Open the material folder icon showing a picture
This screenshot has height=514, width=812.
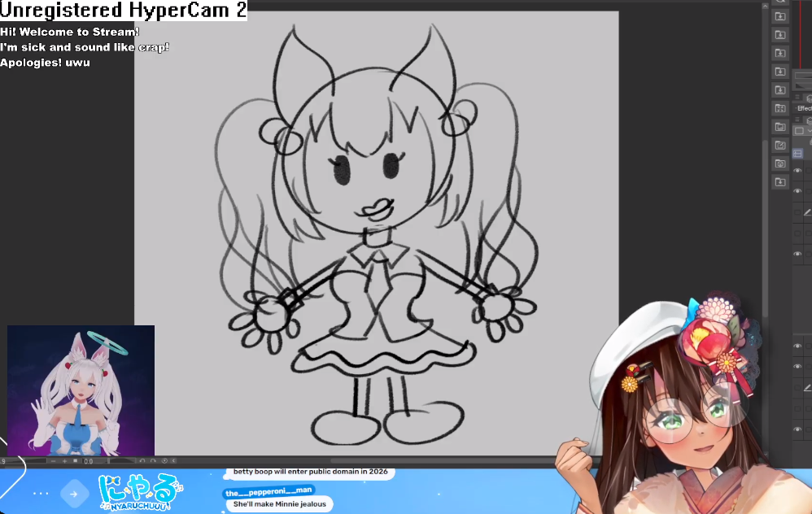(780, 127)
